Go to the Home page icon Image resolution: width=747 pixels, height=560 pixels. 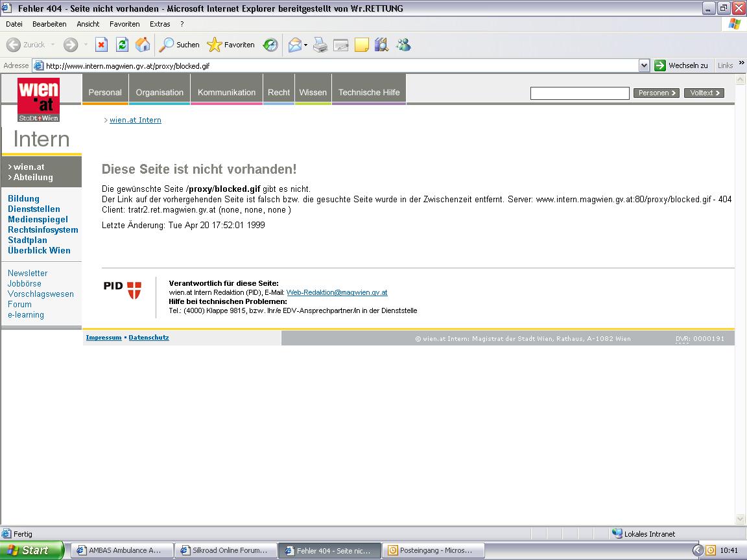(x=143, y=45)
